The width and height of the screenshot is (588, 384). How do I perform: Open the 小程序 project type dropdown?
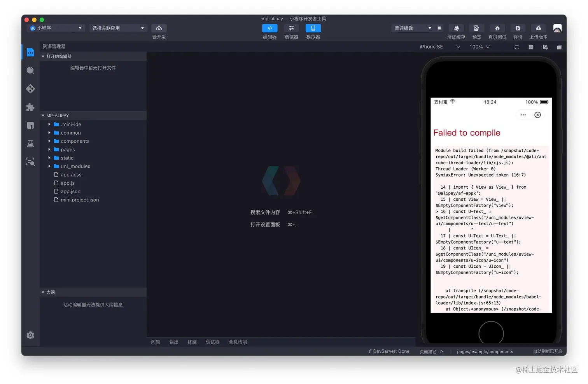(x=56, y=28)
